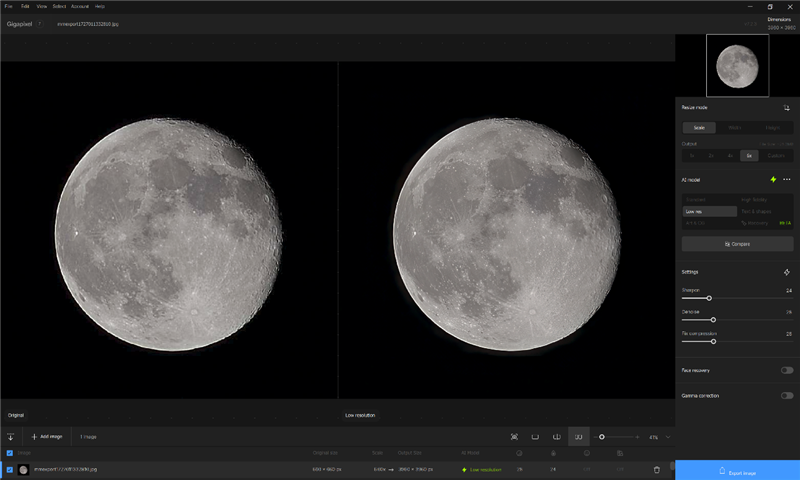The width and height of the screenshot is (800, 480).
Task: Open the File menu
Action: tap(9, 6)
